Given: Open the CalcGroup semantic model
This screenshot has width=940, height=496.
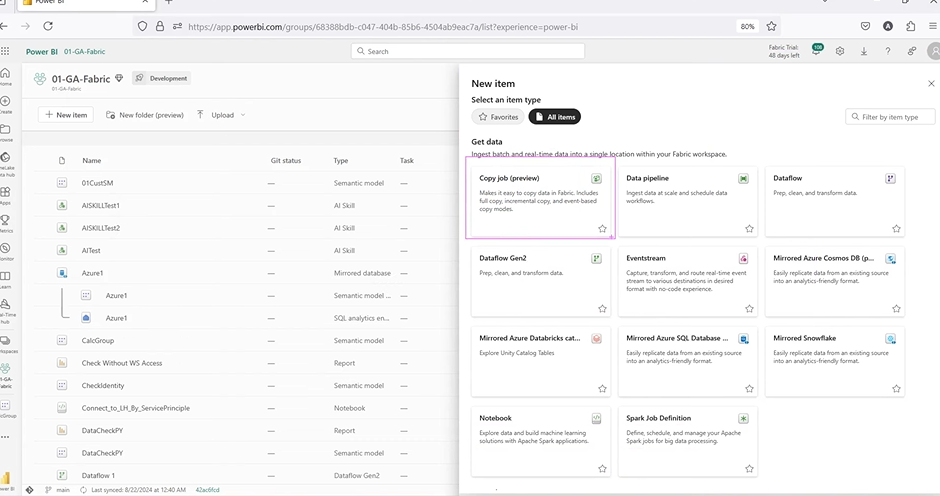Looking at the screenshot, I should point(98,340).
